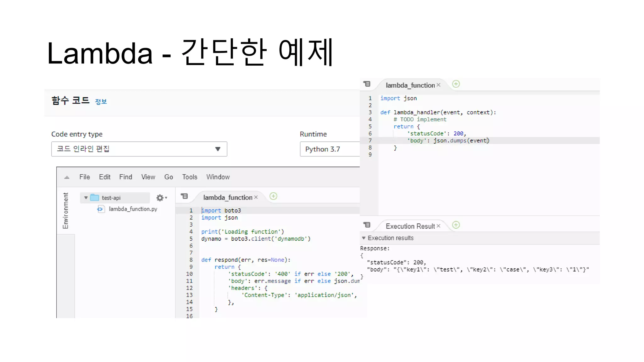Open tab list icon beside Execution Result

tap(367, 225)
